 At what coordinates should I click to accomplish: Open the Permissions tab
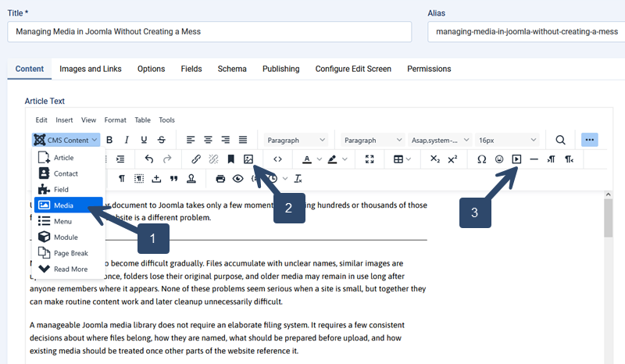pyautogui.click(x=429, y=69)
